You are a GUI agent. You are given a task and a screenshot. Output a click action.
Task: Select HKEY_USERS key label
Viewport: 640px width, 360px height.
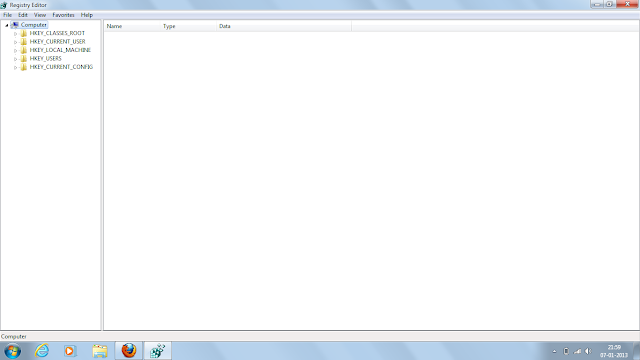(x=45, y=58)
